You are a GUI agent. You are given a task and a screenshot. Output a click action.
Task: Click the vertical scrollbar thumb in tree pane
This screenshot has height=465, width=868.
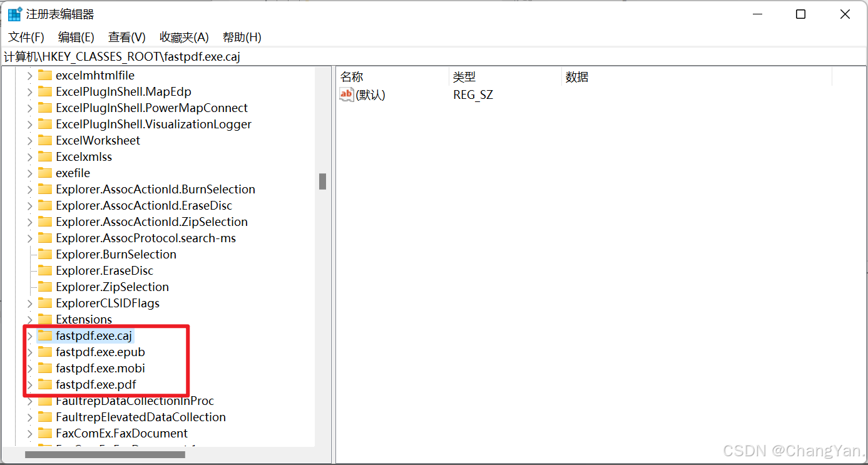point(322,181)
